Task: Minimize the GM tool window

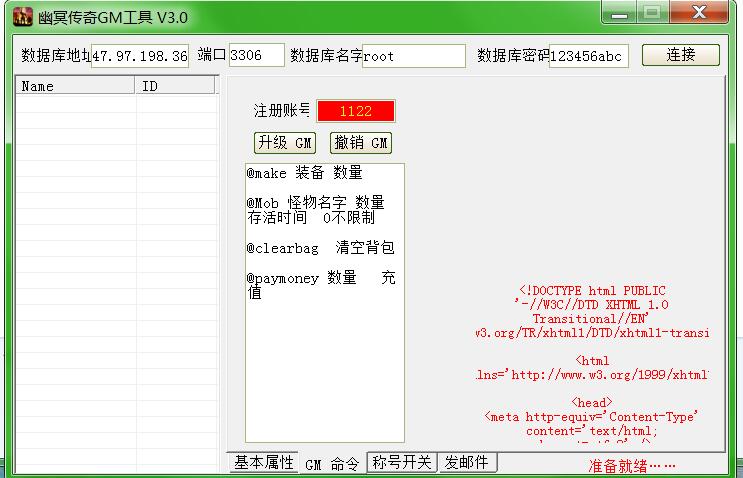Action: click(622, 14)
